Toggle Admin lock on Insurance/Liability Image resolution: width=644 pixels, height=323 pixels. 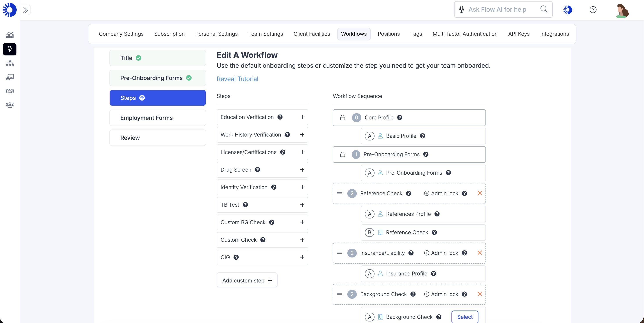coord(441,253)
